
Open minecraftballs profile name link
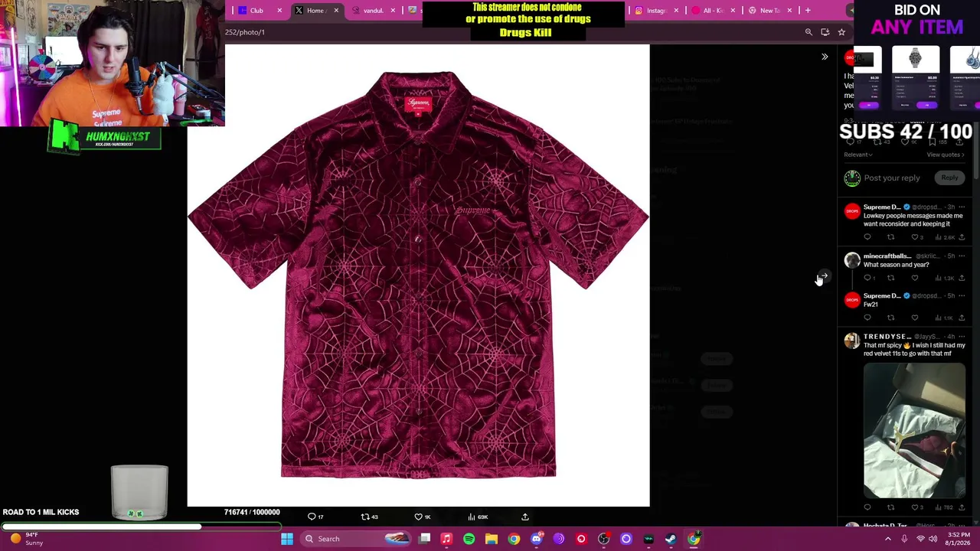click(887, 256)
